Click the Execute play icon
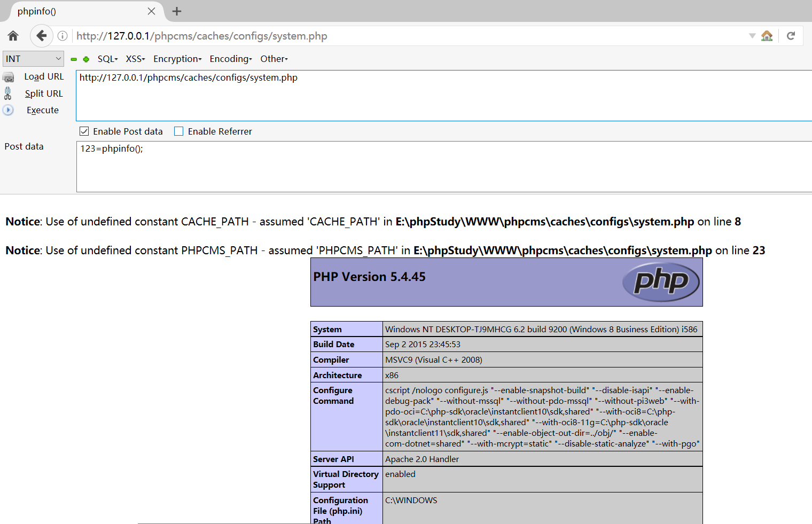Image resolution: width=812 pixels, height=524 pixels. [8, 110]
